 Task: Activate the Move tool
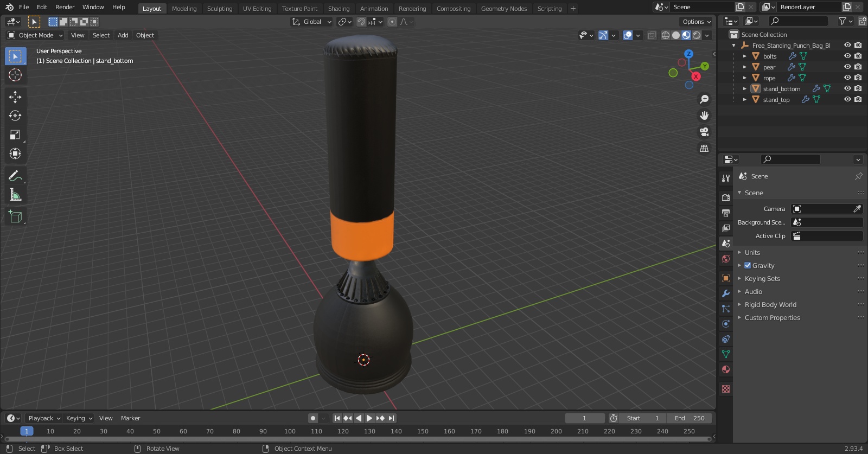point(15,97)
